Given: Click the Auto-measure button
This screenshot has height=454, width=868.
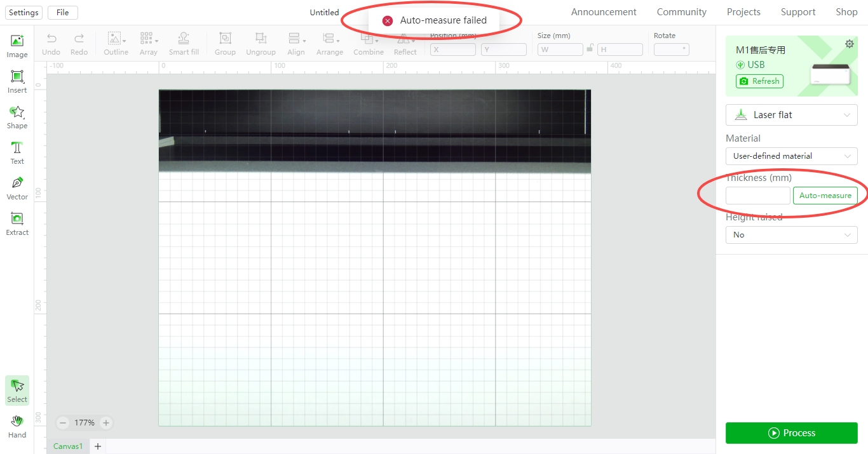Looking at the screenshot, I should [825, 196].
